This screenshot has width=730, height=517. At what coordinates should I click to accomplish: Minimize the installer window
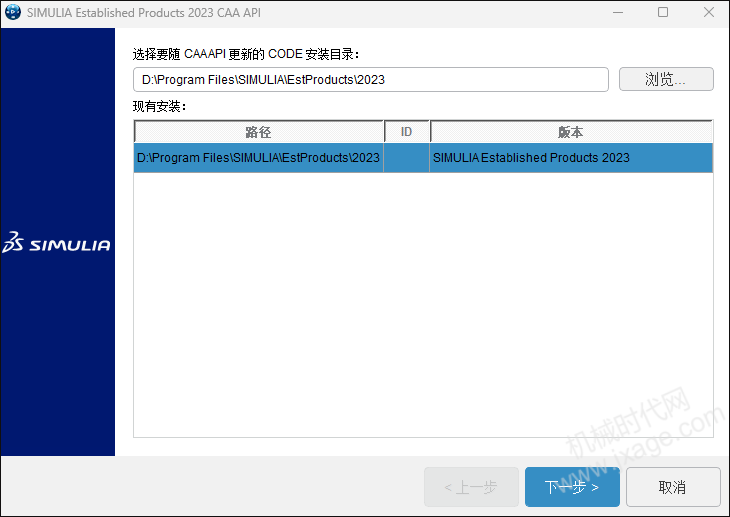(618, 13)
